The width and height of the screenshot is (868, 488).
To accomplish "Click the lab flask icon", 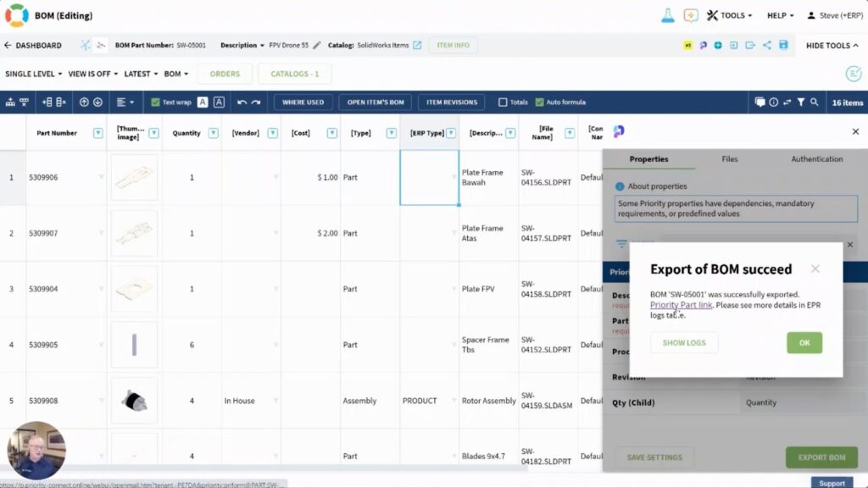I will tap(668, 15).
